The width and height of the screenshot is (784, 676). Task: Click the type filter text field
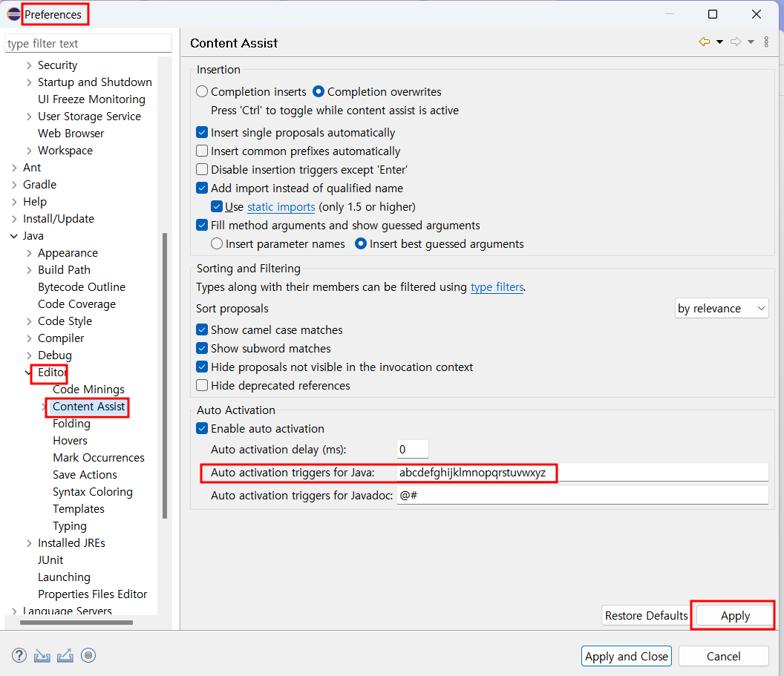88,44
